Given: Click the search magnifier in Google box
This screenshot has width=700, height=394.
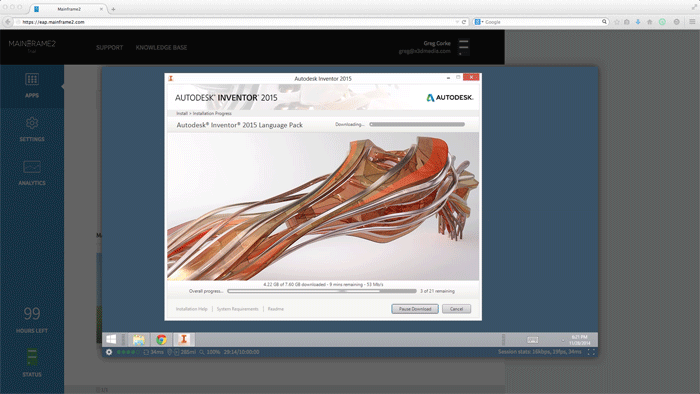Looking at the screenshot, I should pos(604,21).
